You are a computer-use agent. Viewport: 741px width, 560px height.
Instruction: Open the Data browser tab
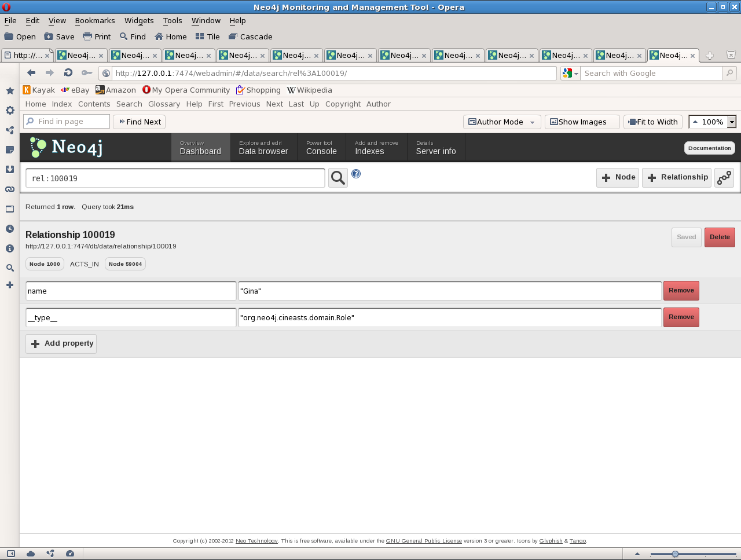point(263,148)
